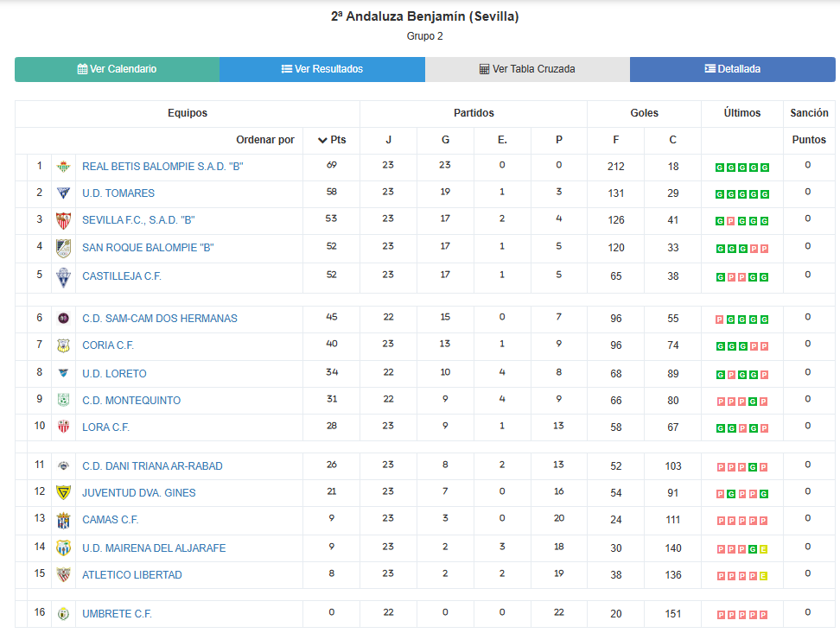Click the Lora C.F. team crest
Viewport: 840px width, 633px height.
point(63,427)
